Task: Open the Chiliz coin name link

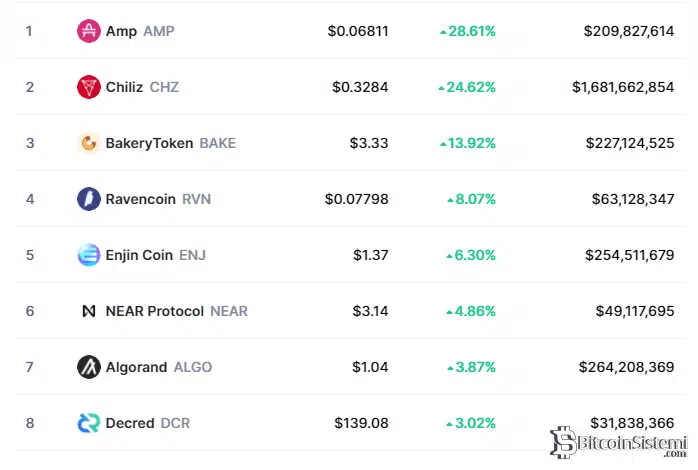Action: tap(125, 87)
